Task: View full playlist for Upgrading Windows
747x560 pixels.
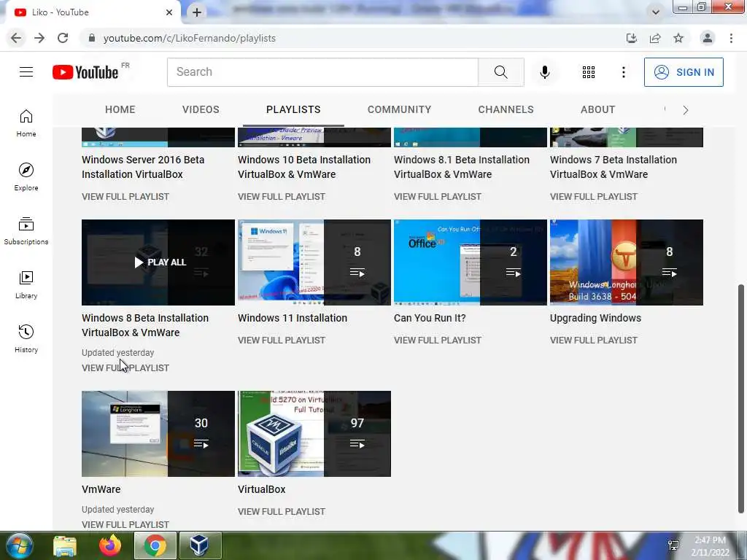Action: point(594,341)
